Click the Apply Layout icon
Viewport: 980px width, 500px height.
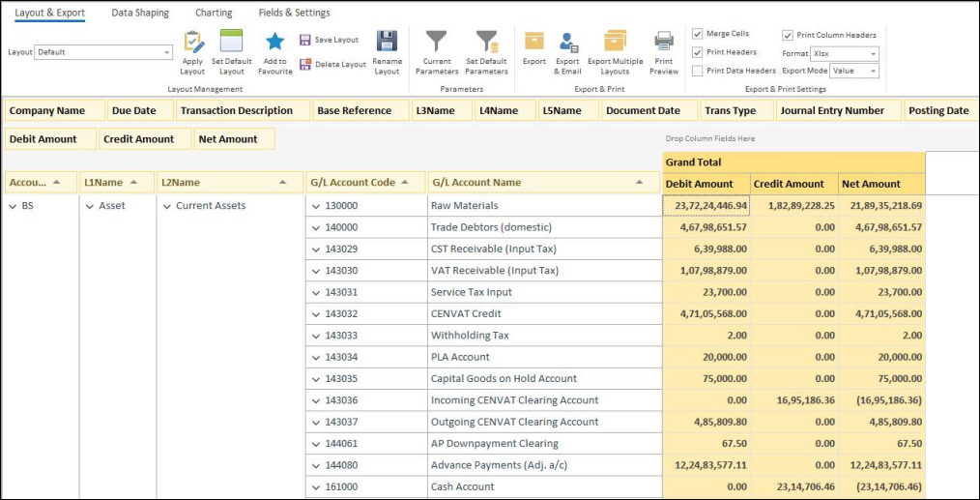pos(192,44)
